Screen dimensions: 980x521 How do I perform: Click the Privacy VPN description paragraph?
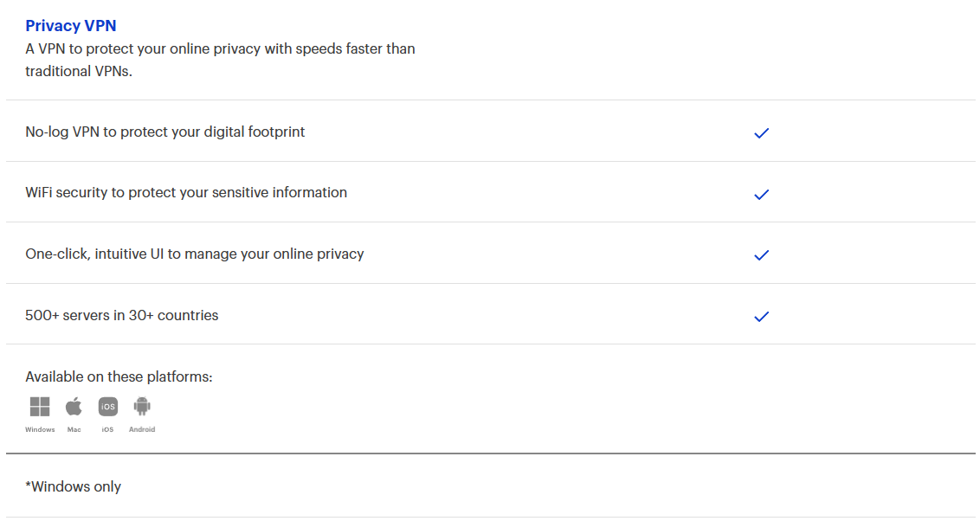pyautogui.click(x=220, y=60)
